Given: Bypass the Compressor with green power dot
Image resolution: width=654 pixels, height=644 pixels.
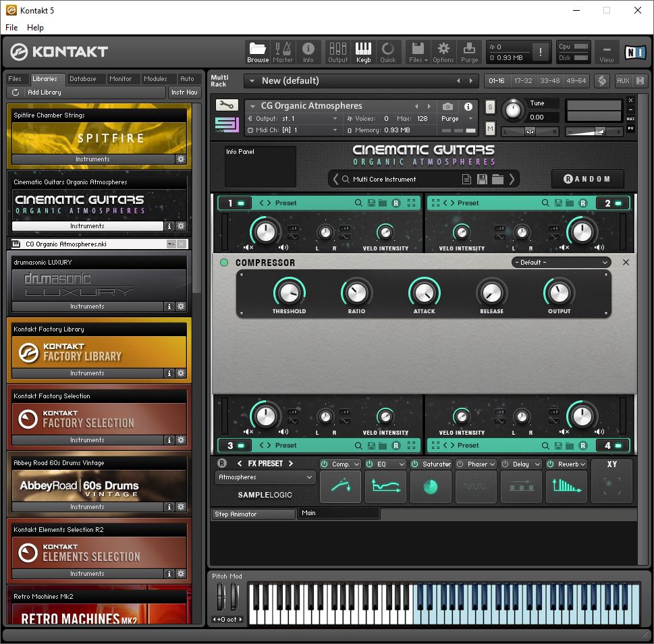Looking at the screenshot, I should pyautogui.click(x=224, y=263).
